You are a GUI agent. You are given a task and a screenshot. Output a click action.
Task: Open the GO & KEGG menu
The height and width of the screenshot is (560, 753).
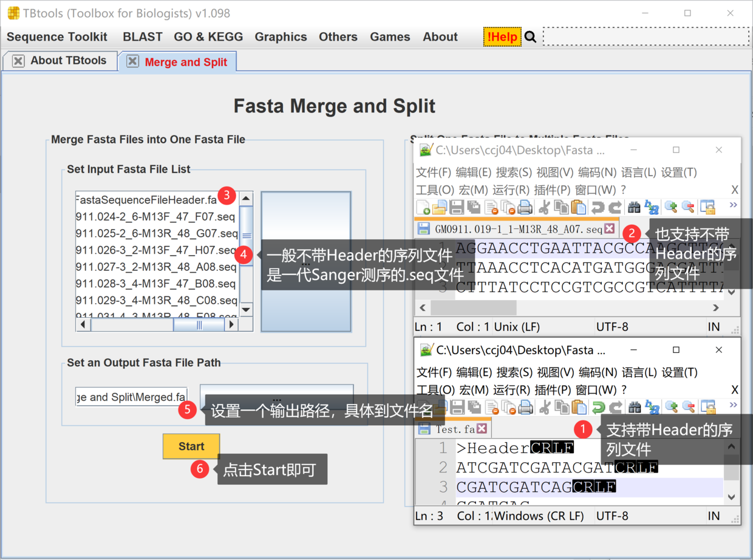coord(208,37)
